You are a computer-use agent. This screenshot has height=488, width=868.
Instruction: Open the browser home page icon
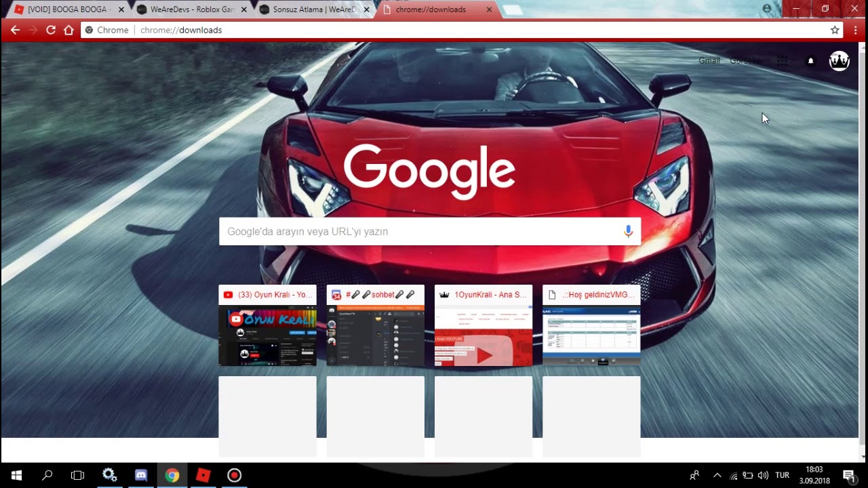click(x=68, y=30)
